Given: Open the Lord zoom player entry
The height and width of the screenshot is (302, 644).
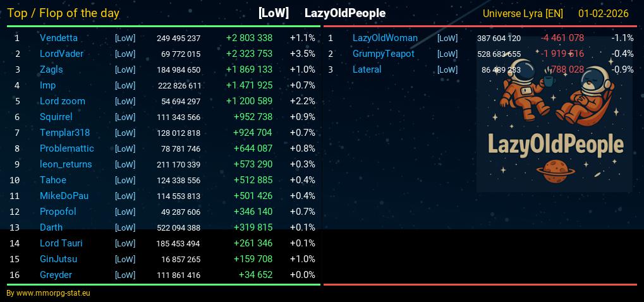Looking at the screenshot, I should tap(62, 101).
